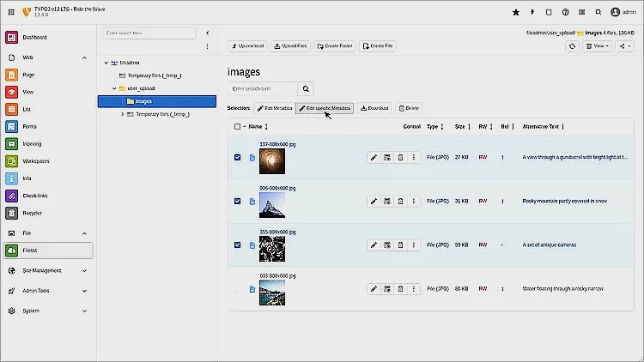The height and width of the screenshot is (362, 644).
Task: Open the bookmarks star in top bar
Action: [x=515, y=13]
